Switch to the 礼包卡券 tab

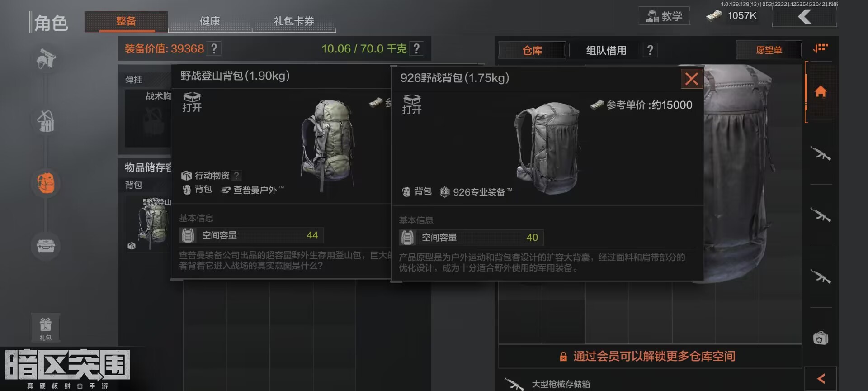[x=294, y=21]
